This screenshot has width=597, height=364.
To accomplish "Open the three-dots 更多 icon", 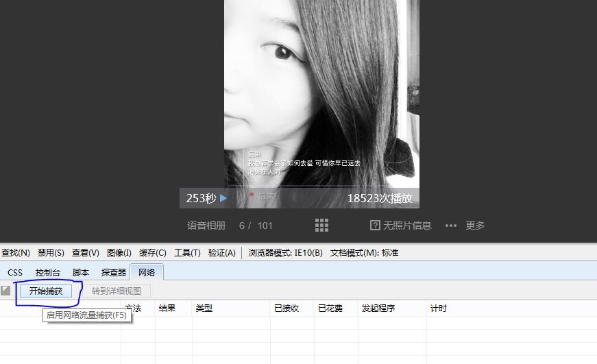I will [451, 226].
